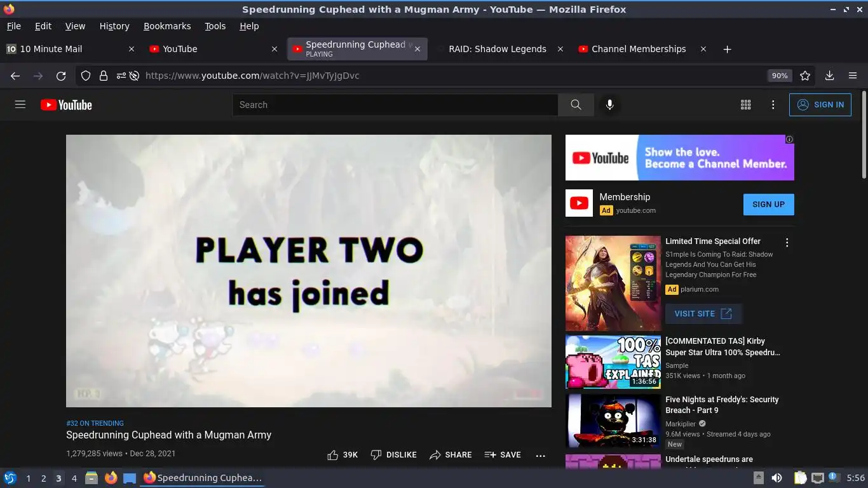Open the Edit menu
The width and height of the screenshot is (868, 488).
43,26
